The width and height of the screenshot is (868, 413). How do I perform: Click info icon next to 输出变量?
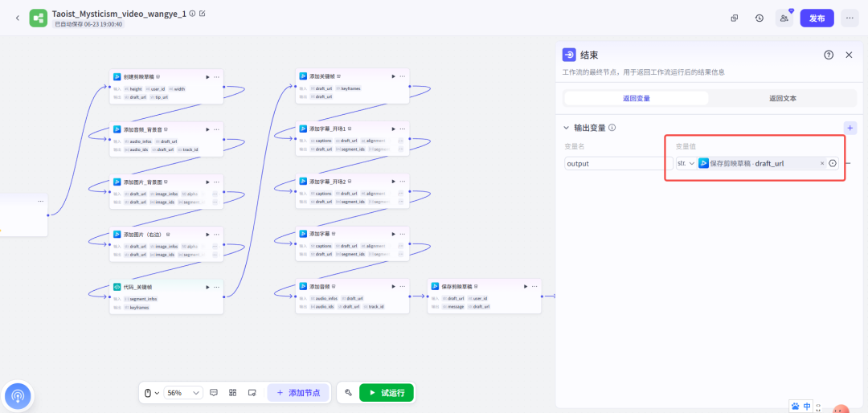click(612, 127)
